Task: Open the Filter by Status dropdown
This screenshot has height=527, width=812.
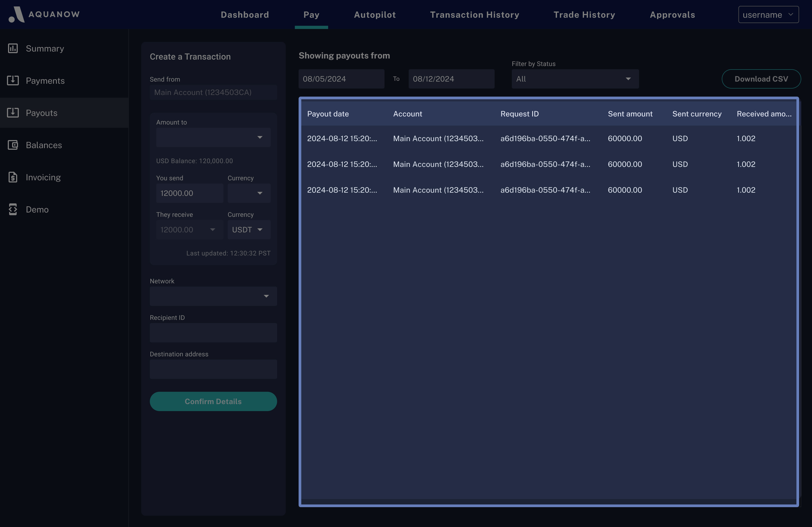Action: 575,79
